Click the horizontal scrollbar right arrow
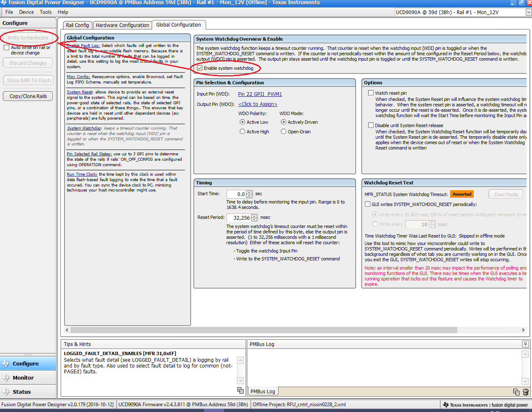Screen dimensions: 532x412 click(x=523, y=330)
